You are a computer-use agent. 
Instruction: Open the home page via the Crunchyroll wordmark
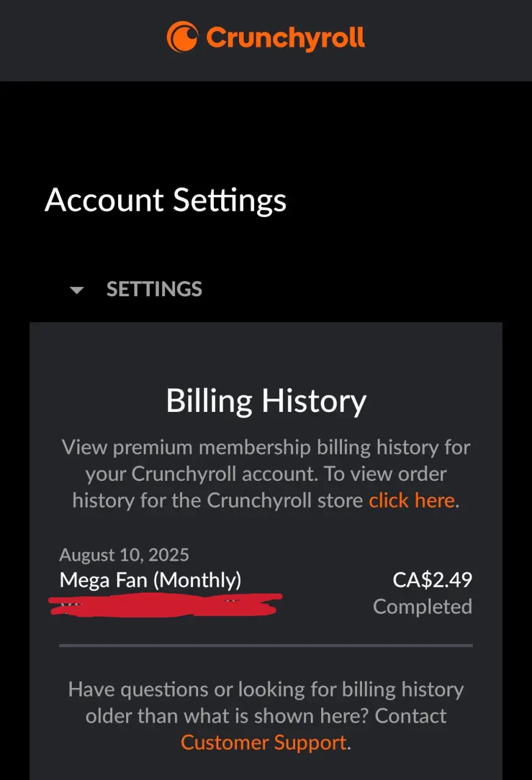click(x=285, y=38)
